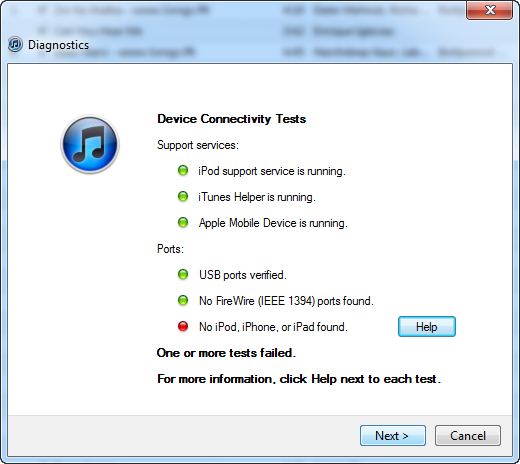
Task: Cancel the diagnostics dialog
Action: pos(468,435)
